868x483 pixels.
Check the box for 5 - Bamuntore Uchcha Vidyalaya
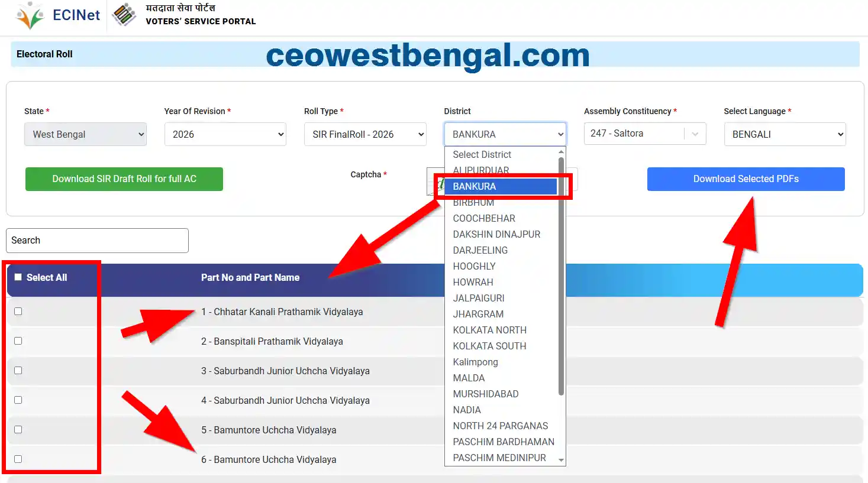pos(18,430)
